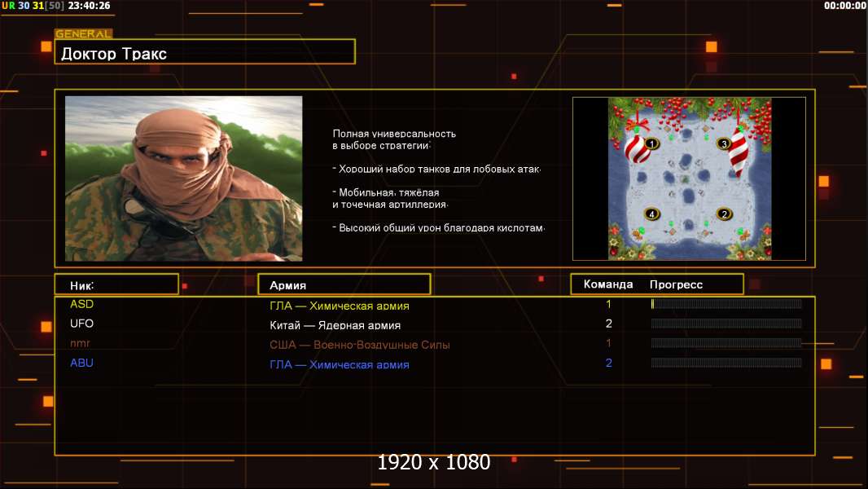Click 'Хороший набор танков' description line
Viewport: 868px width, 489px height.
(436, 169)
